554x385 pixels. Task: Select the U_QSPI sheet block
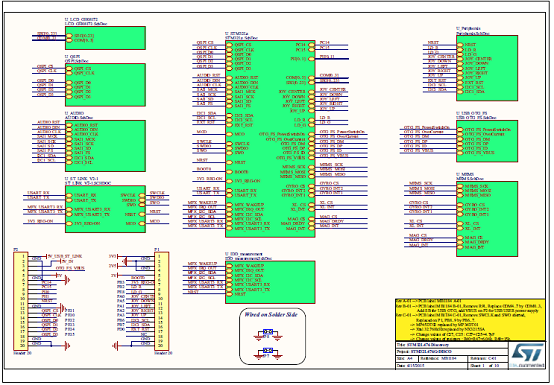[x=105, y=85]
